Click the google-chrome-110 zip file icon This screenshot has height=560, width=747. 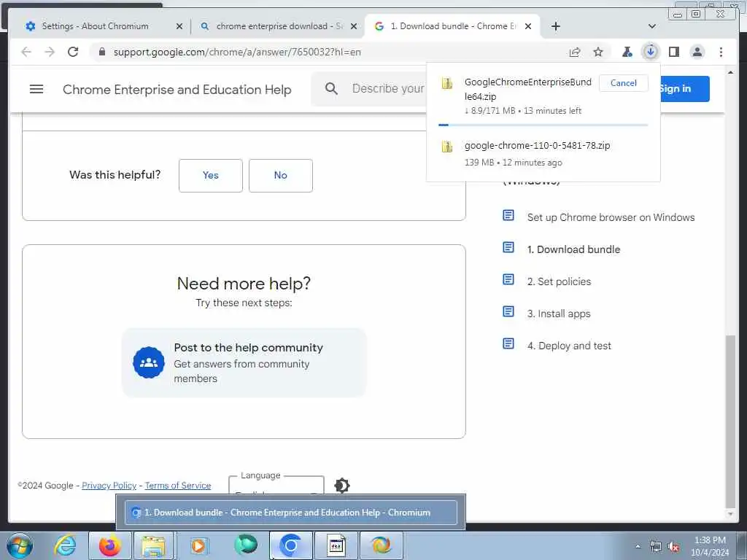tap(447, 147)
